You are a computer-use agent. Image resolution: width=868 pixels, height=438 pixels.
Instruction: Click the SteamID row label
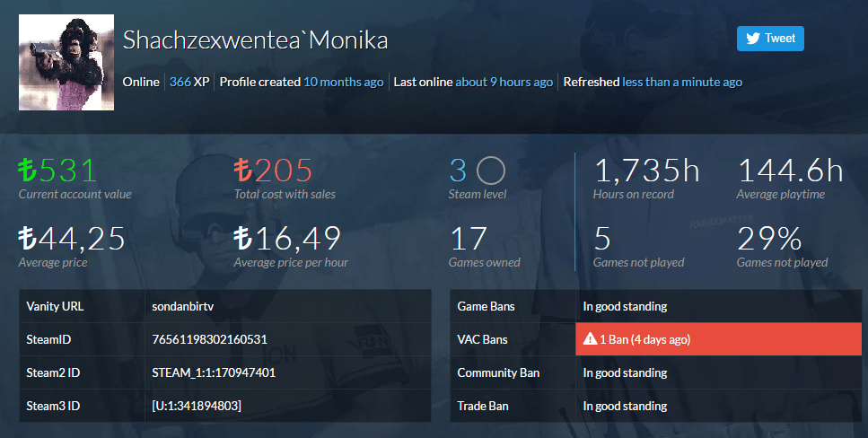pyautogui.click(x=48, y=339)
